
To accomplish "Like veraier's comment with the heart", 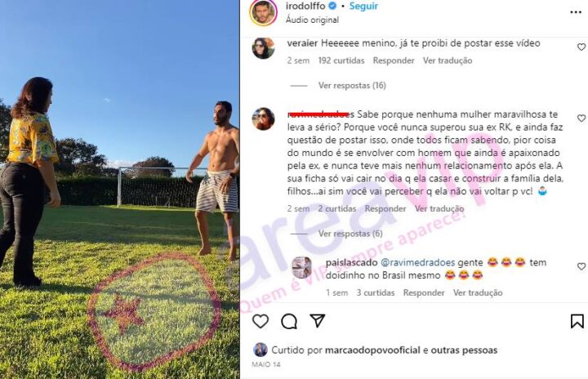I will click(581, 47).
